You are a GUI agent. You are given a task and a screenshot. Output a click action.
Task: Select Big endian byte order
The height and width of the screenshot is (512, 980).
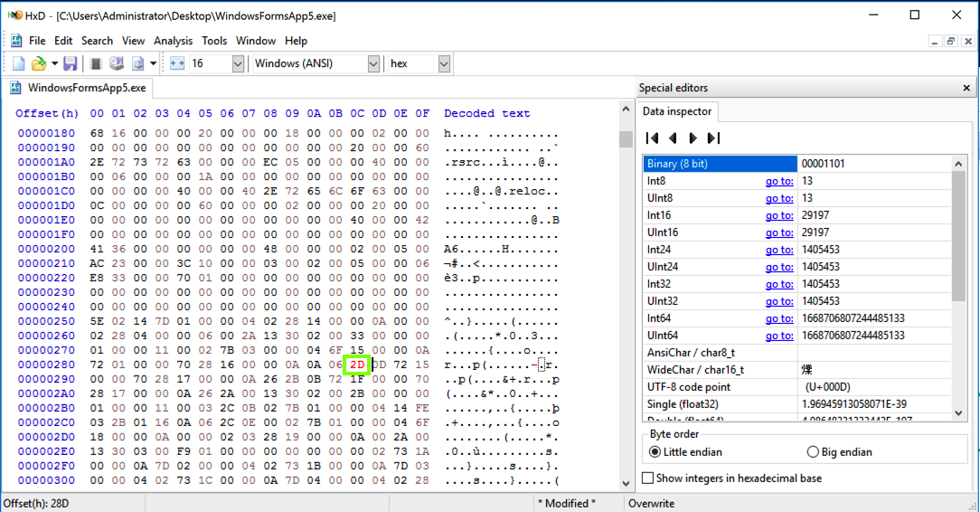click(839, 452)
